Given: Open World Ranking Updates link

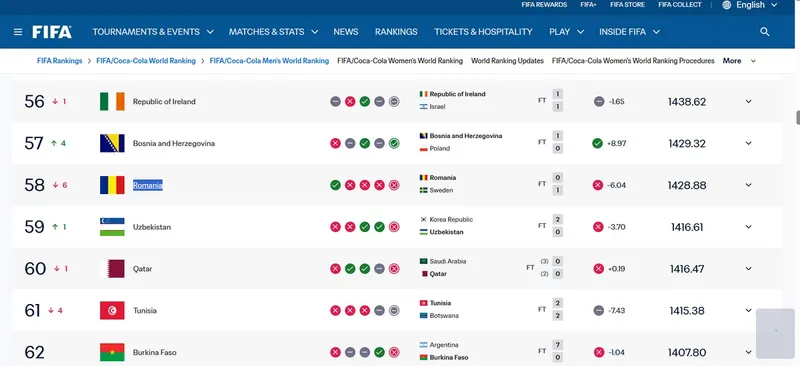Looking at the screenshot, I should (x=507, y=61).
